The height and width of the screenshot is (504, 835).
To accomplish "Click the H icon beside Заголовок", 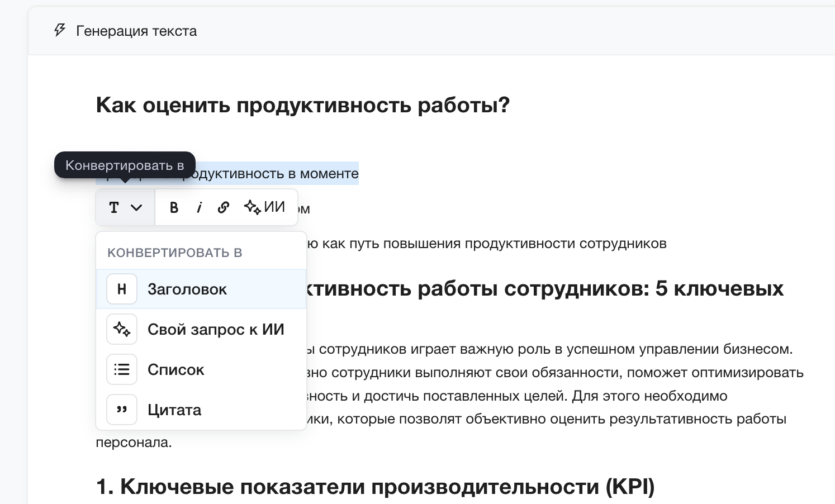I will (x=122, y=289).
